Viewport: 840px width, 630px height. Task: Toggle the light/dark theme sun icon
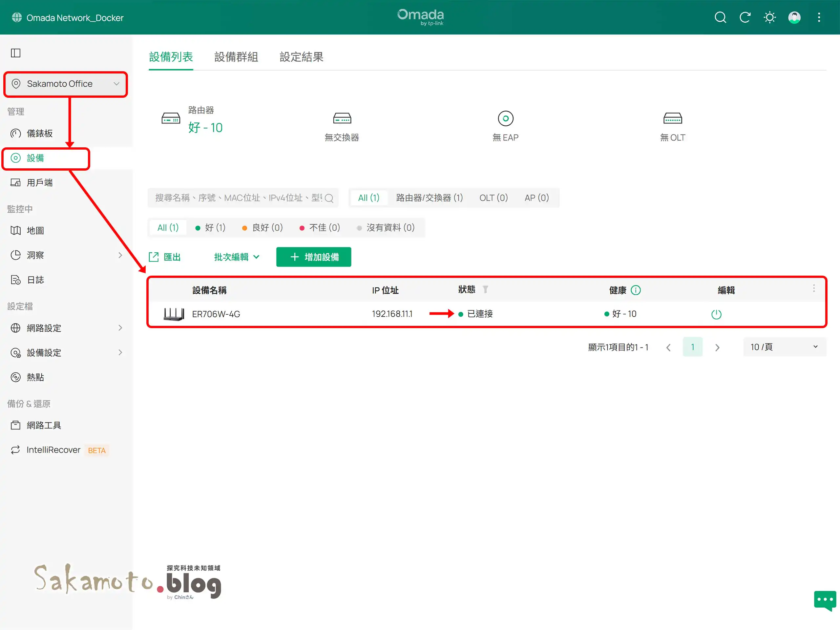tap(769, 17)
